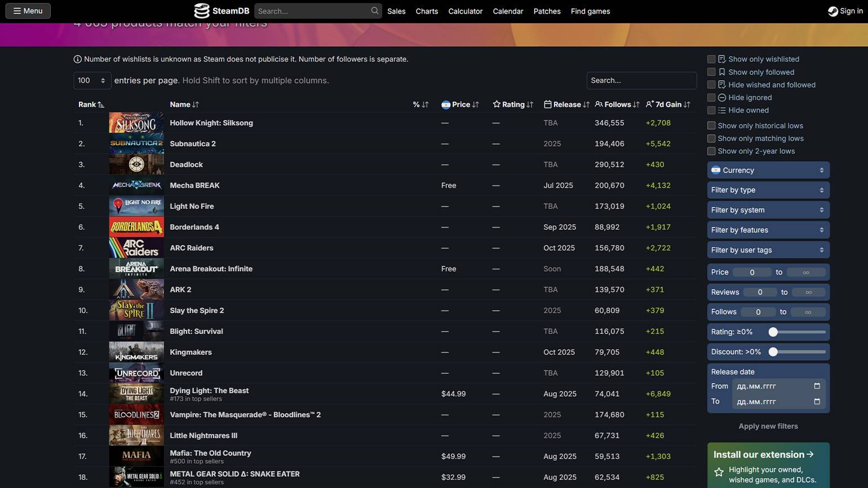Click Apply new filters button
The width and height of the screenshot is (868, 488).
pos(768,426)
